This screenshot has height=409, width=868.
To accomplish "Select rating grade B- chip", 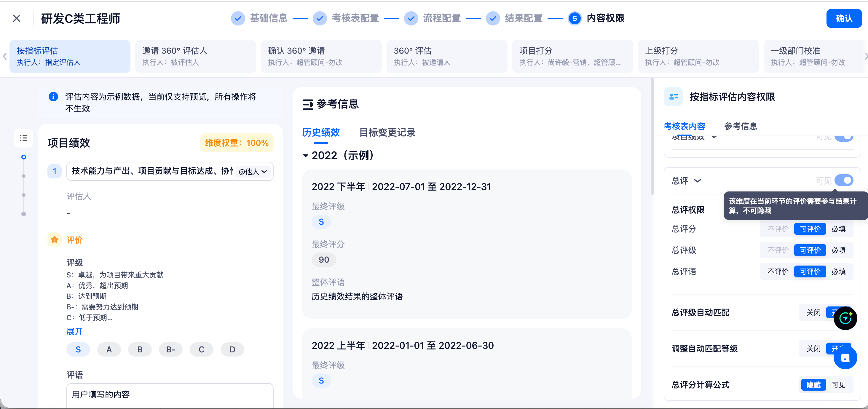I will pyautogui.click(x=170, y=350).
